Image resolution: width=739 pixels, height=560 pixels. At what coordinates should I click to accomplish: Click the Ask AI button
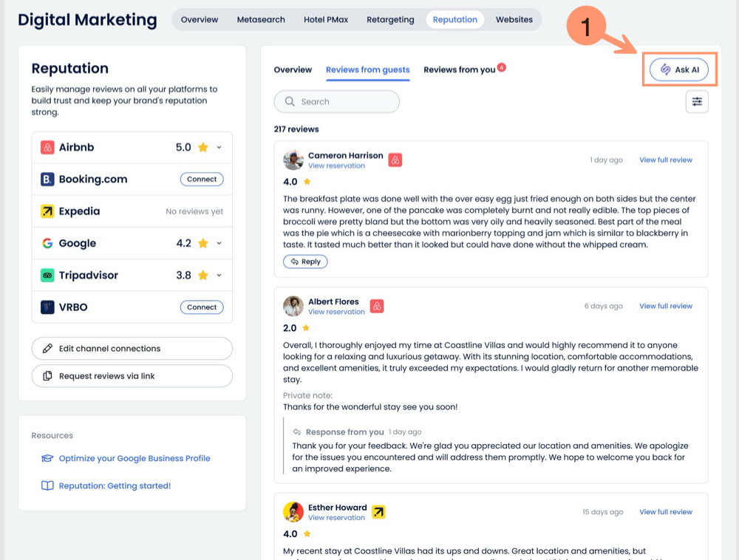pyautogui.click(x=679, y=69)
